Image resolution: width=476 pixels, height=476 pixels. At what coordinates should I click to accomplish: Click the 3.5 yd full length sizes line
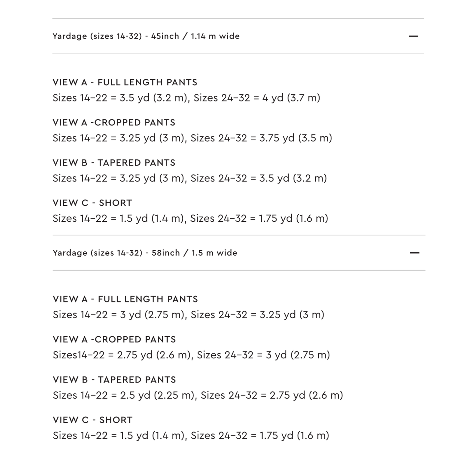(x=186, y=98)
